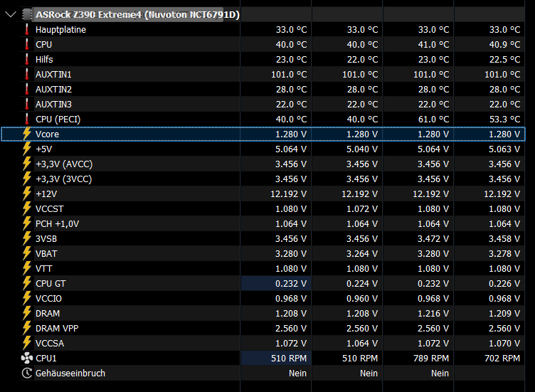Click the lightning bolt icon for VTT
Screen dimensions: 535x392
pos(27,268)
